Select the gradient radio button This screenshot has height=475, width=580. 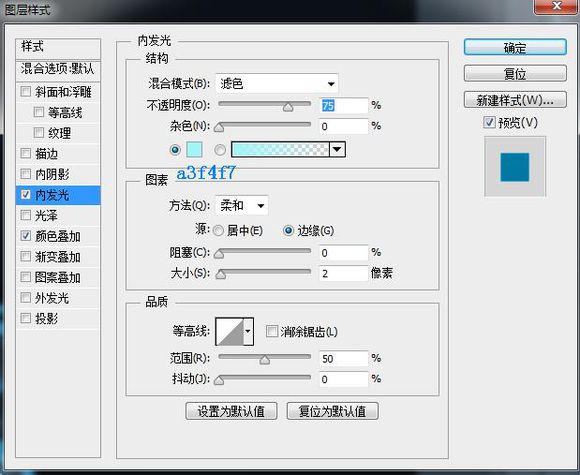pos(220,150)
